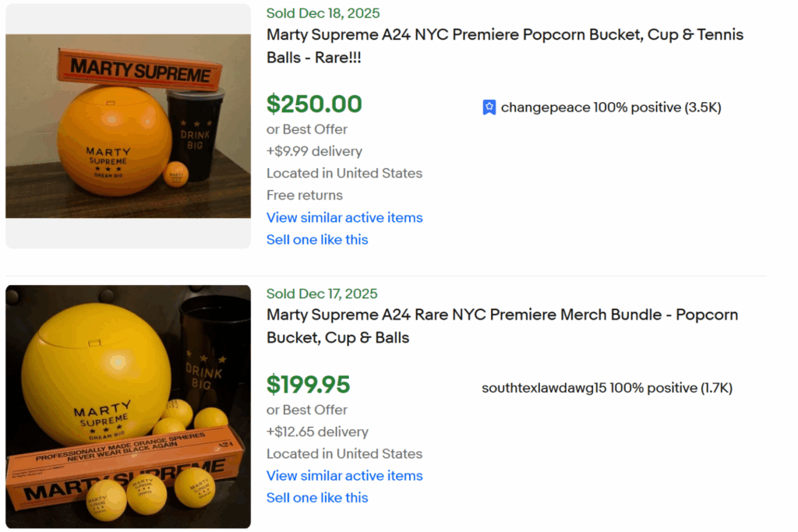The width and height of the screenshot is (798, 532).
Task: Select the $199.95 price text
Action: coord(309,385)
